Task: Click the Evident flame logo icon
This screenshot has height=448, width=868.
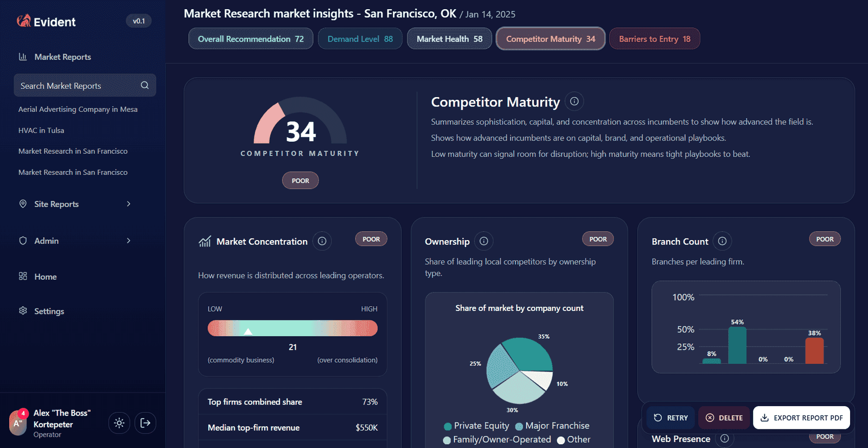Action: coord(23,21)
